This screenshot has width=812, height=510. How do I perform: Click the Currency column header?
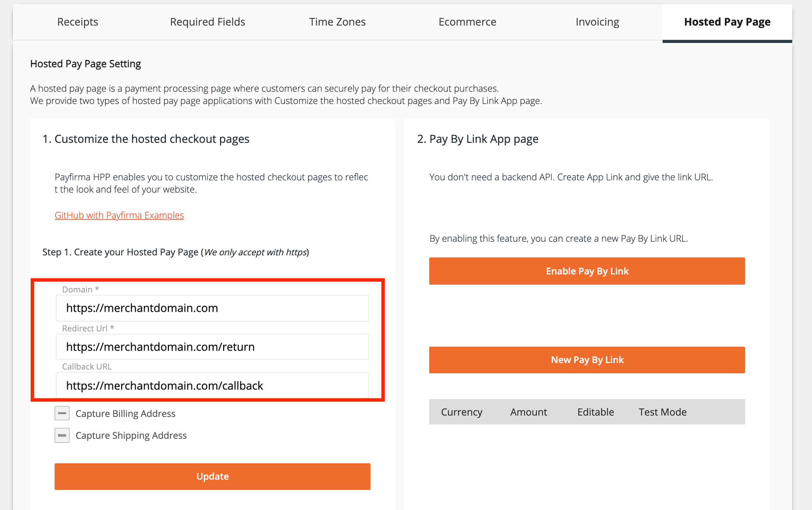pos(461,412)
